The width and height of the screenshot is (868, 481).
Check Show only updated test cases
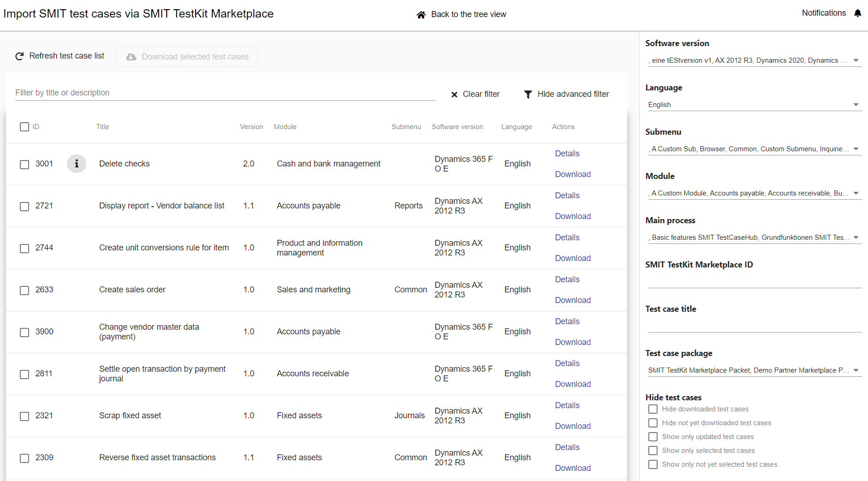point(652,437)
